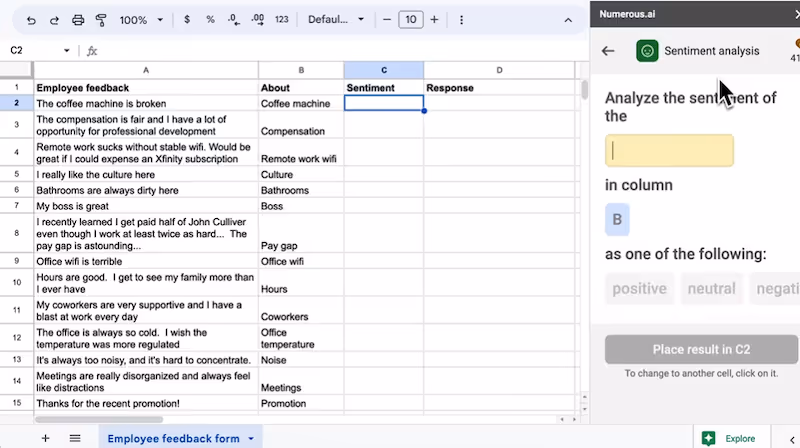
Task: Open the name box dropdown arrow
Action: (x=66, y=51)
